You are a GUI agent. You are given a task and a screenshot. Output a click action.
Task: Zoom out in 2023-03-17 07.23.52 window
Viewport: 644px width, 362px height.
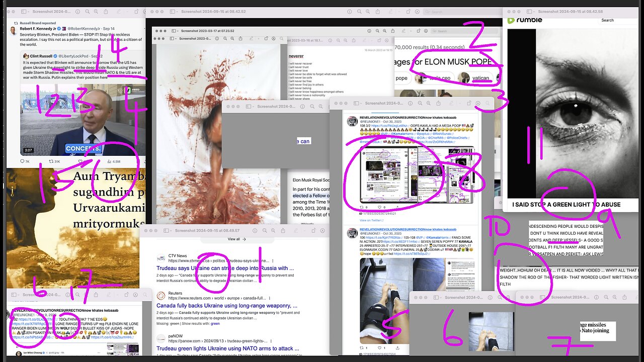(x=377, y=31)
